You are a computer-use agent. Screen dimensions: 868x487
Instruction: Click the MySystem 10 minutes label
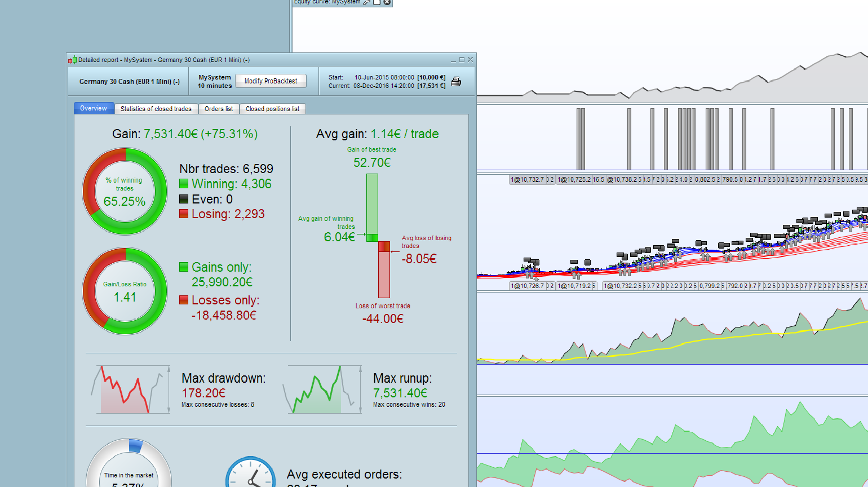(x=215, y=82)
